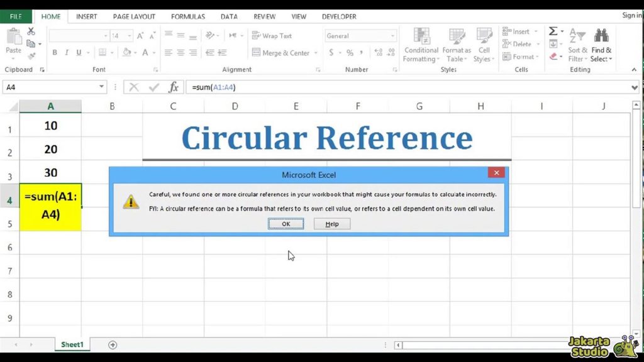Open Sort & Filter menu

(577, 45)
